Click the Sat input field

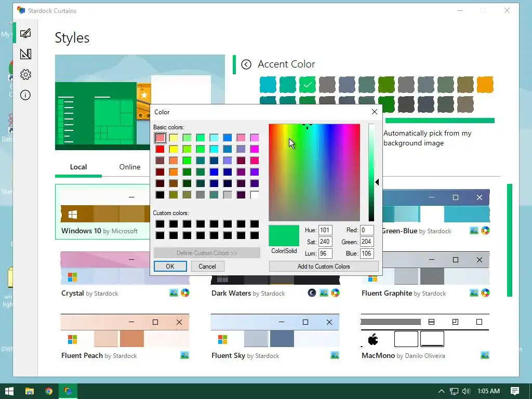[x=325, y=242]
